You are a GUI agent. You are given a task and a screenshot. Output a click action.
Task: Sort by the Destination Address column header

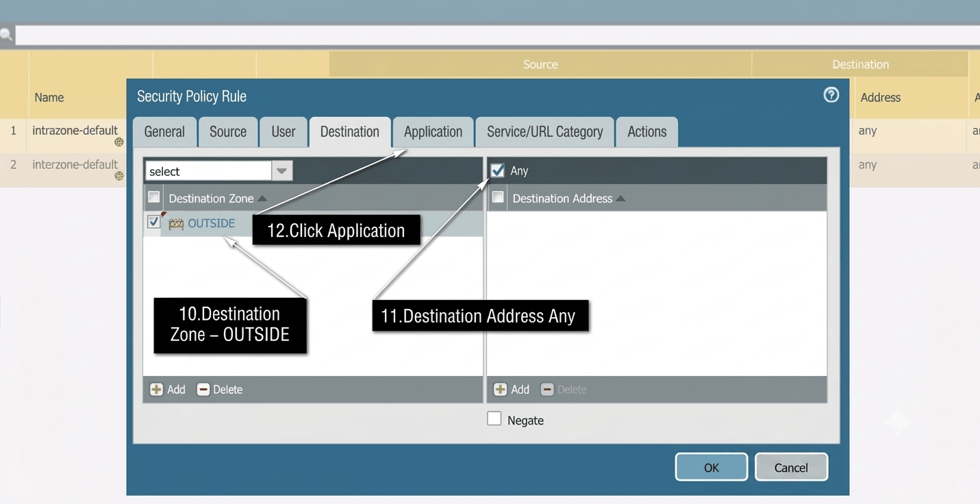[568, 199]
